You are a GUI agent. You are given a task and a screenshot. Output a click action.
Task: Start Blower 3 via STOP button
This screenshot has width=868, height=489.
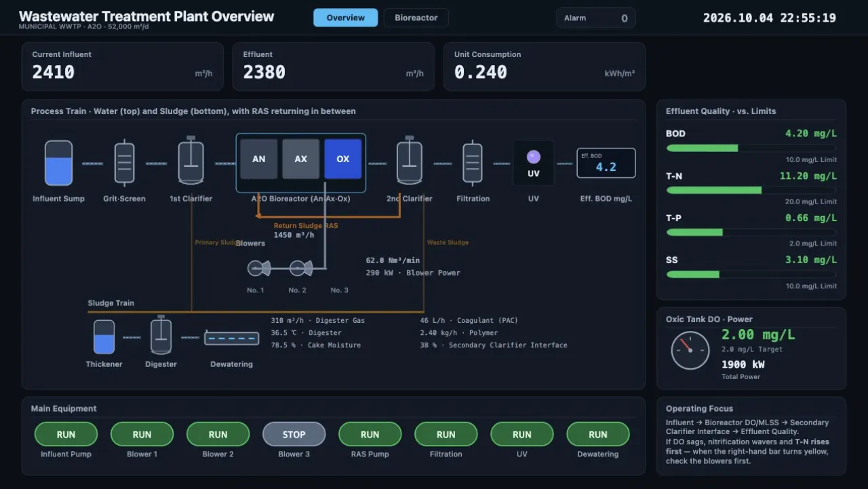tap(294, 434)
